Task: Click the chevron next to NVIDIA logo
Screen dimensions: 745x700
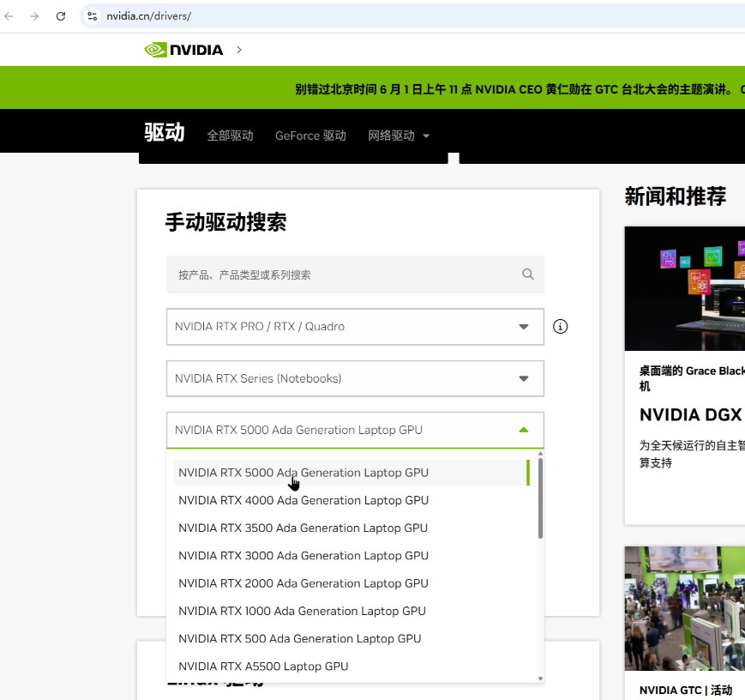Action: pos(239,50)
